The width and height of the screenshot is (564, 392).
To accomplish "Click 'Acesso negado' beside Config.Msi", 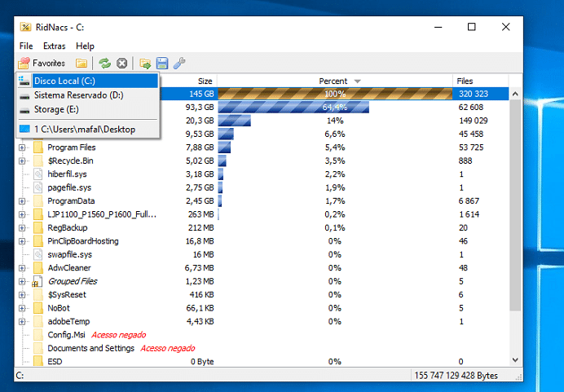I will click(118, 335).
